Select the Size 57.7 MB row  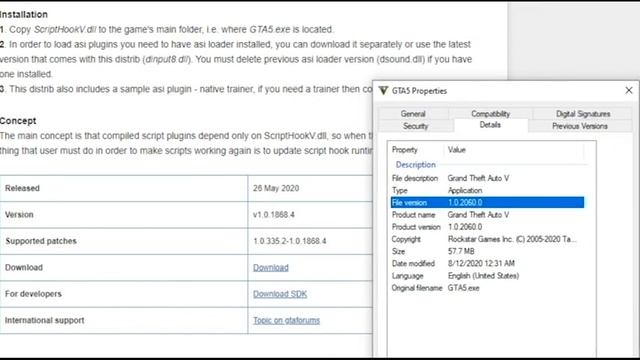(x=487, y=251)
